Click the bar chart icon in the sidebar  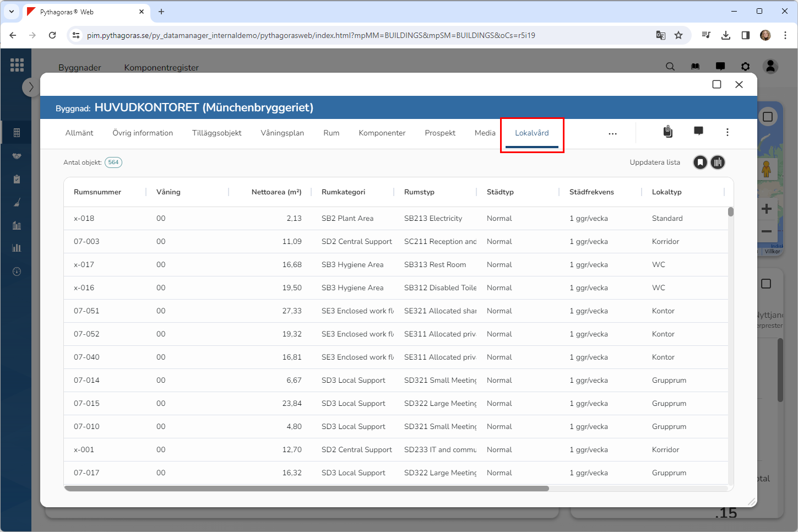(17, 248)
